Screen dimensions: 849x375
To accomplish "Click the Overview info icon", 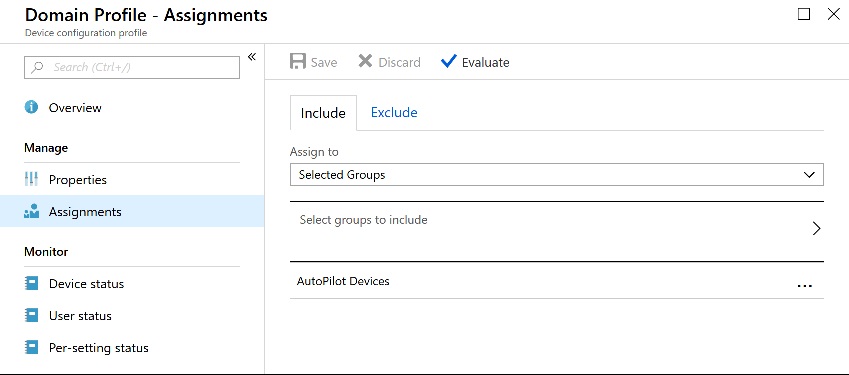I will click(x=31, y=107).
